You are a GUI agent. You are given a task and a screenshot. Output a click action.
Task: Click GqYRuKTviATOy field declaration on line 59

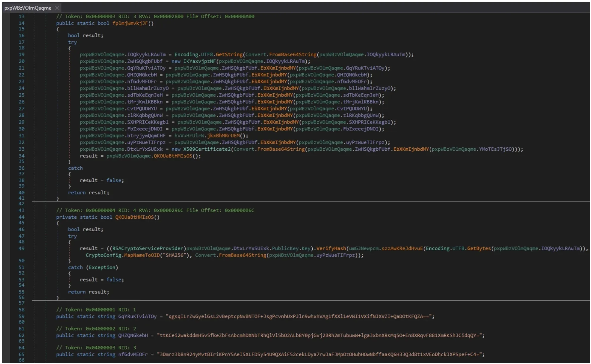137,317
